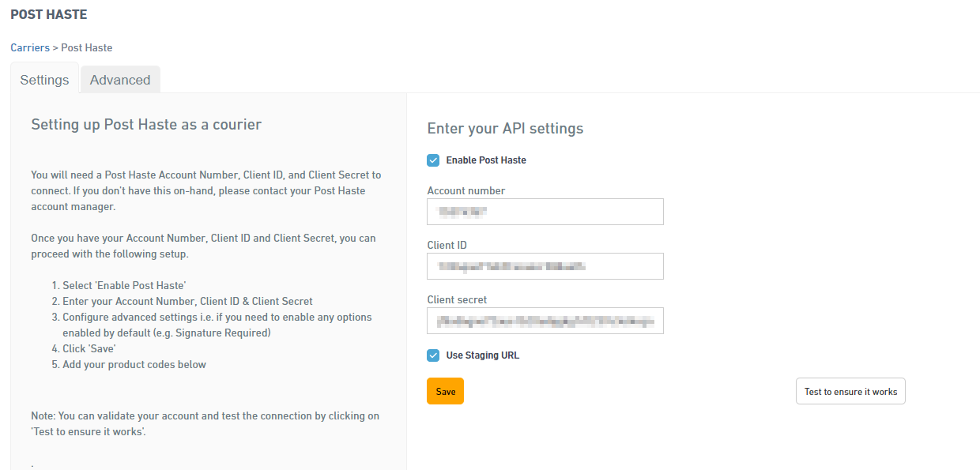Click the 'Account number' field label
Viewport: 980px width, 470px height.
[466, 190]
